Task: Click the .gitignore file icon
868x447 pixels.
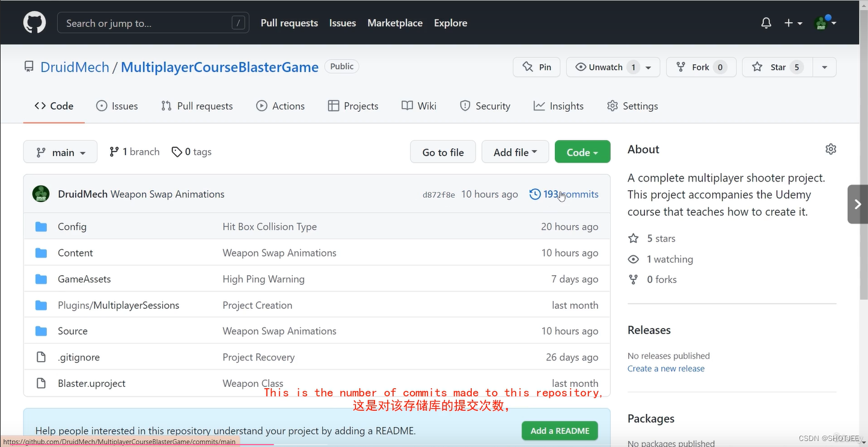Action: click(41, 357)
